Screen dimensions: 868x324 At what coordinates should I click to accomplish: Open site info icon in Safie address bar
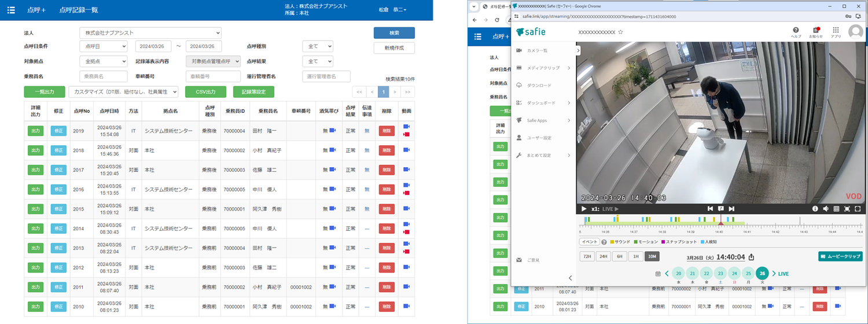click(x=516, y=16)
